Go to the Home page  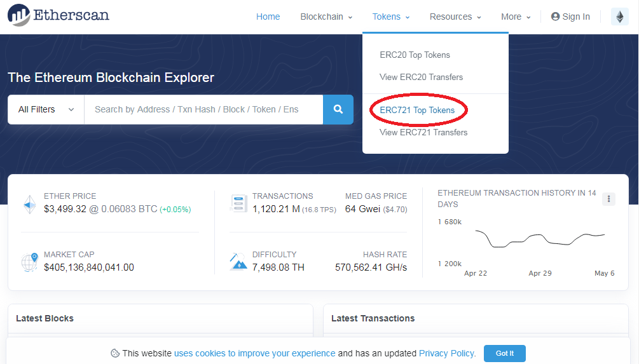[x=268, y=17]
